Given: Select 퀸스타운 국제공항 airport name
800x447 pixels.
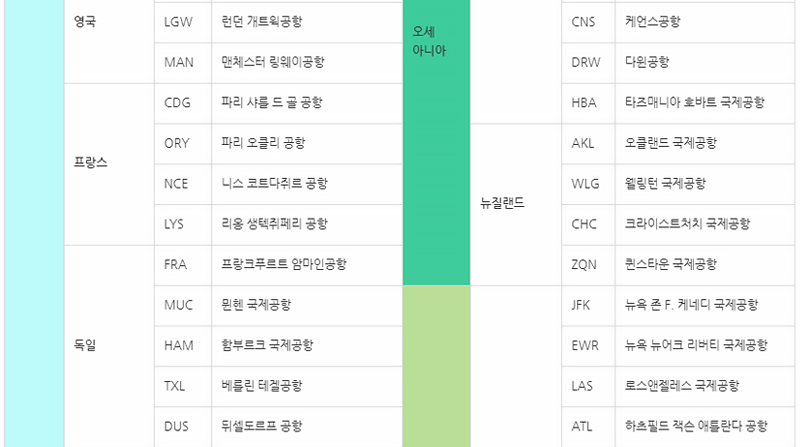Looking at the screenshot, I should point(670,264).
